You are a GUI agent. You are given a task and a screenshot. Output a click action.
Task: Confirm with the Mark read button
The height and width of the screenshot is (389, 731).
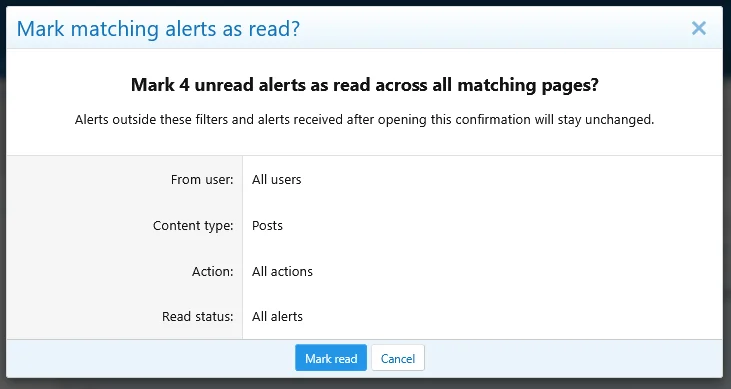pyautogui.click(x=331, y=358)
